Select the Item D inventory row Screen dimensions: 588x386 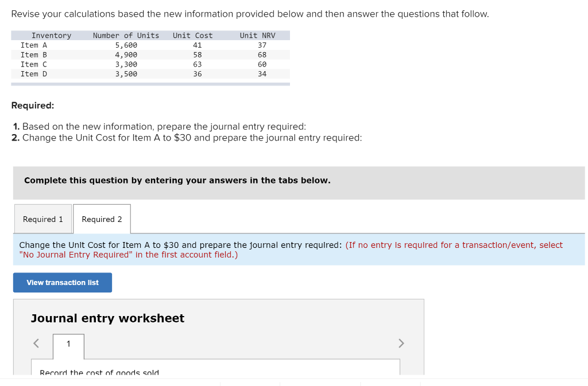[x=149, y=74]
